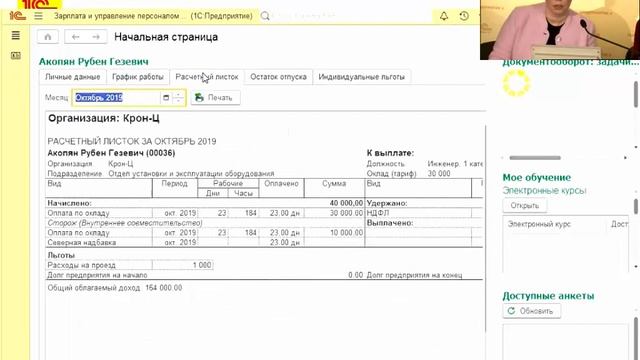Click the Долг предприятия на начало line
The height and width of the screenshot is (360, 640).
tap(98, 275)
